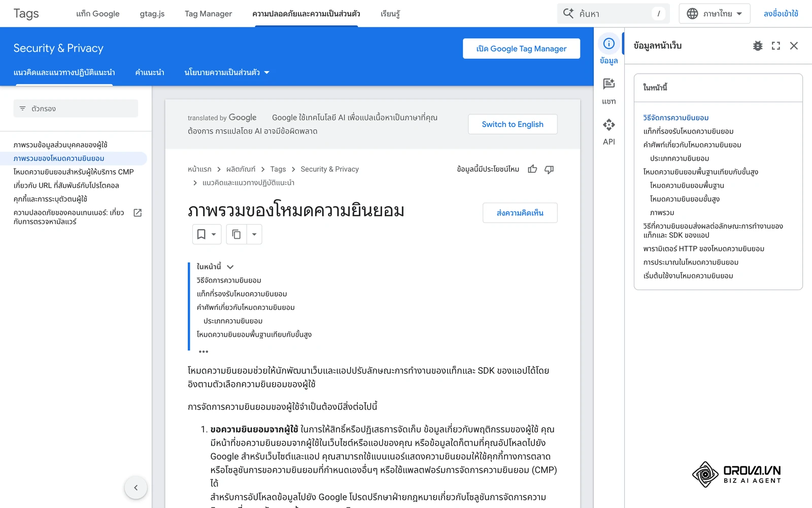The width and height of the screenshot is (812, 508).
Task: Click the Tags site logo
Action: click(26, 14)
